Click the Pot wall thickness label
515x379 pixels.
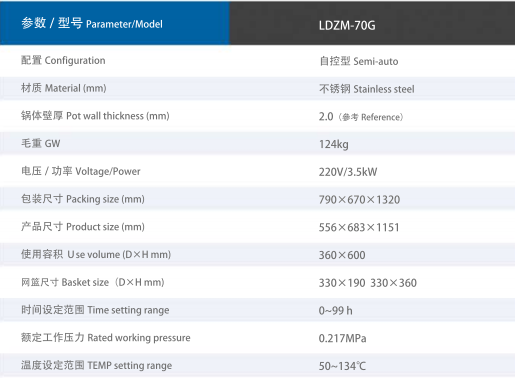click(x=95, y=116)
